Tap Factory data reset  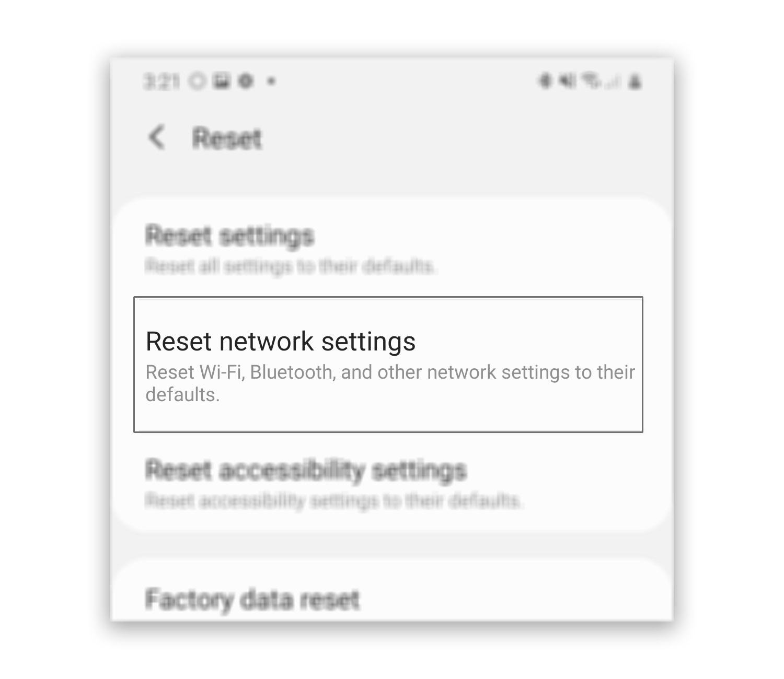tap(252, 599)
